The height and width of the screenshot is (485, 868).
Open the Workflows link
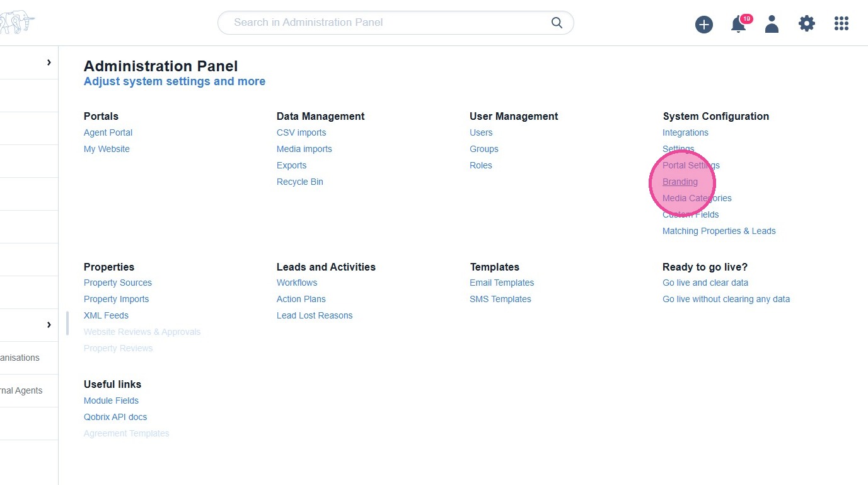point(297,283)
